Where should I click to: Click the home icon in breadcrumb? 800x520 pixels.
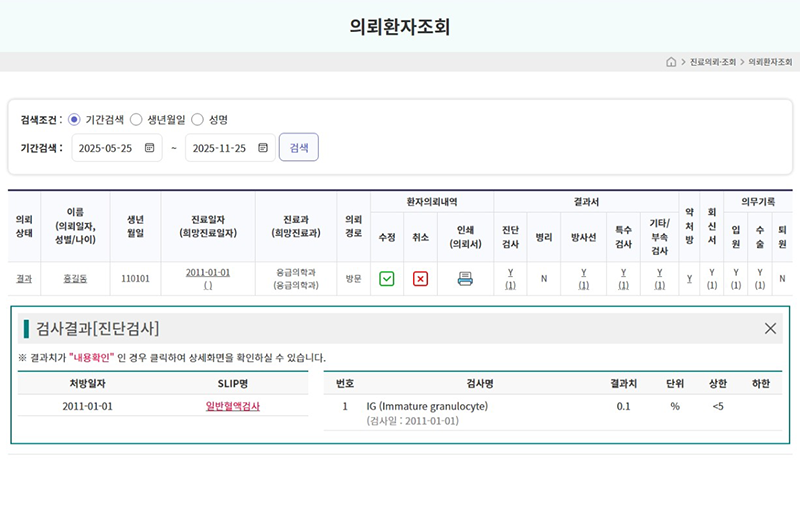click(671, 62)
